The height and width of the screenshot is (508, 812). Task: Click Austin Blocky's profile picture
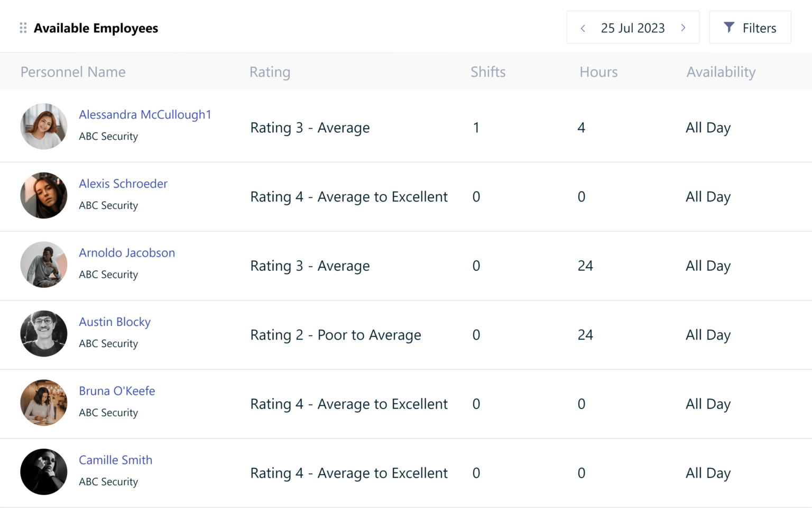44,333
